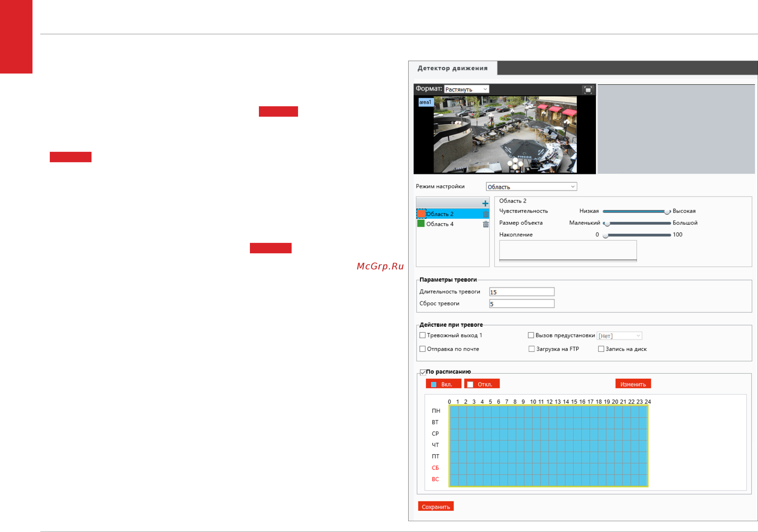This screenshot has width=758, height=532.
Task: Select Область 4 in the area list
Action: 453,224
